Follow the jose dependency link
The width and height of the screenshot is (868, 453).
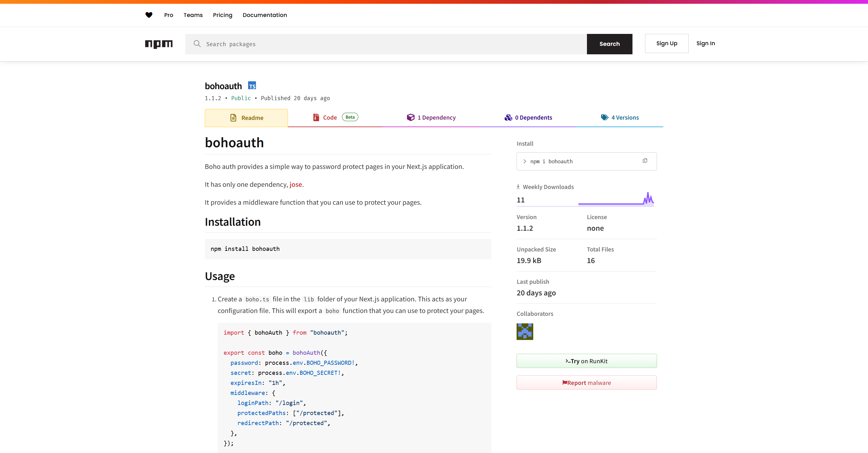click(x=296, y=184)
